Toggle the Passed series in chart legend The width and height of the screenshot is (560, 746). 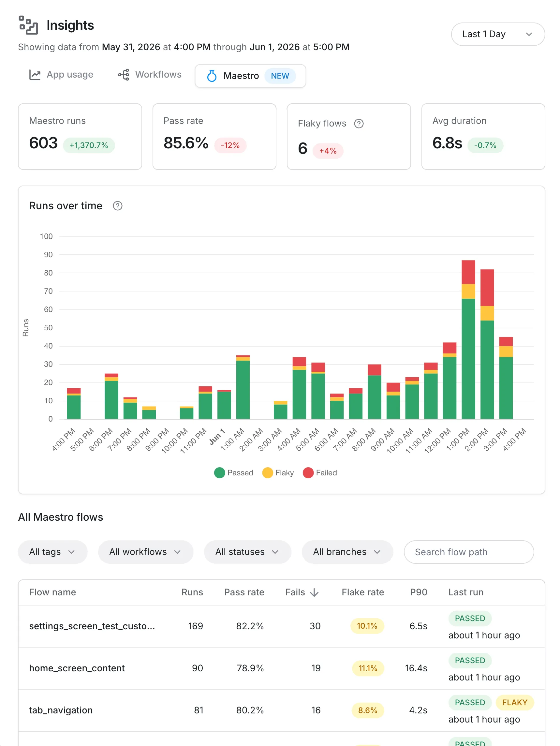[x=233, y=473]
